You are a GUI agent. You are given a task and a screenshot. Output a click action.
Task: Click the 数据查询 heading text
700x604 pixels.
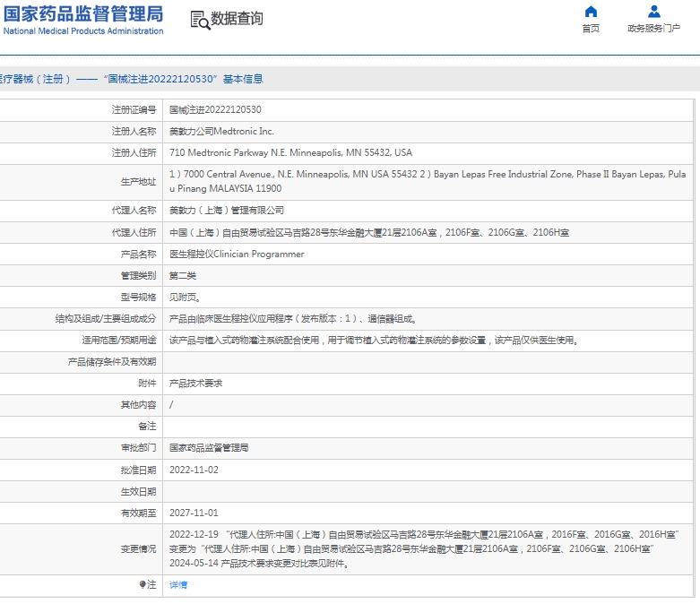point(237,19)
